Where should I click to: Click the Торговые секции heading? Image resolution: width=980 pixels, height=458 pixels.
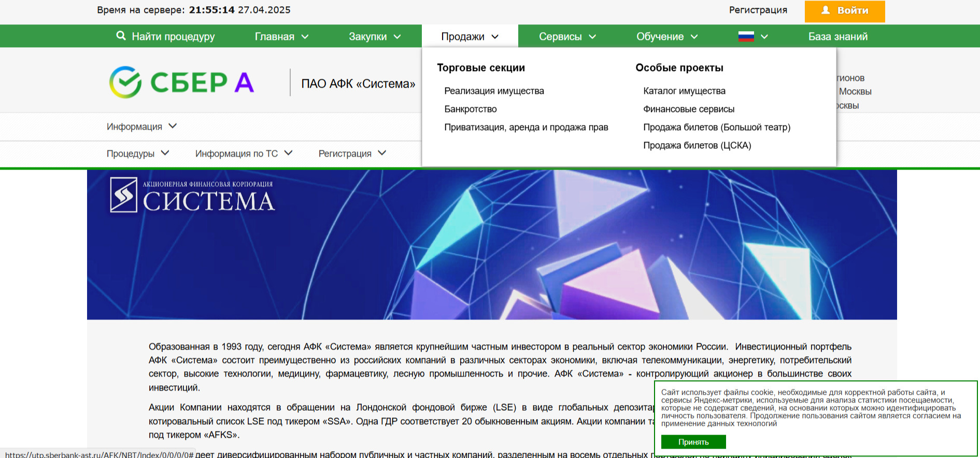pos(481,67)
